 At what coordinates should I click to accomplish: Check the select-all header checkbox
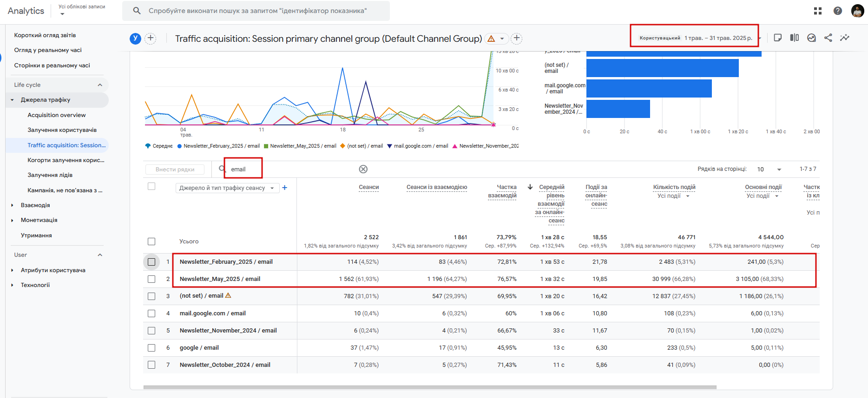(151, 186)
